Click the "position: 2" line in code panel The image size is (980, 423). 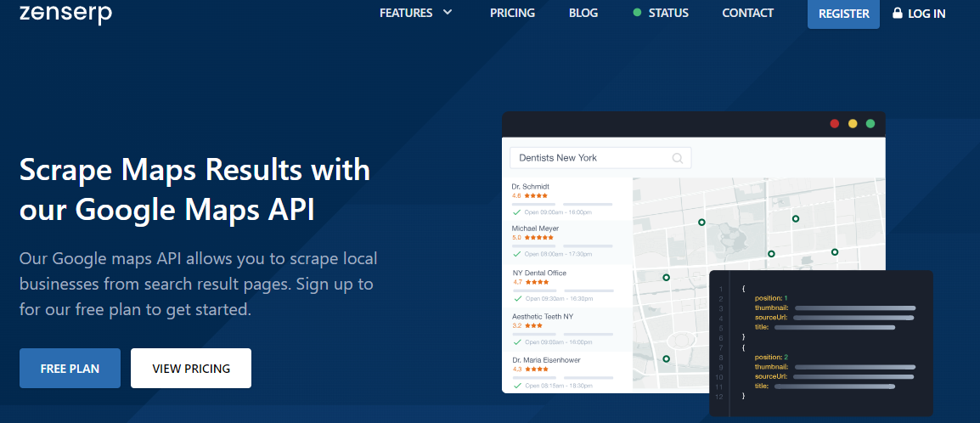pos(770,357)
